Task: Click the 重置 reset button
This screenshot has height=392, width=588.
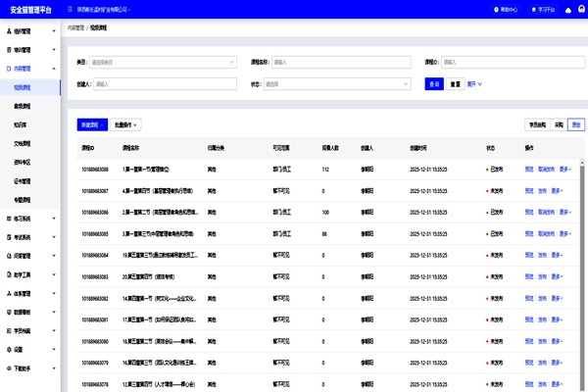Action: click(x=455, y=84)
